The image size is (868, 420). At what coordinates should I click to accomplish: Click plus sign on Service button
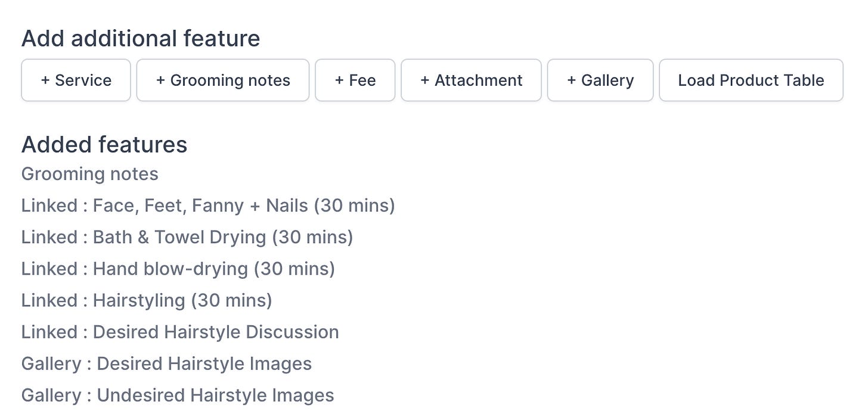45,80
